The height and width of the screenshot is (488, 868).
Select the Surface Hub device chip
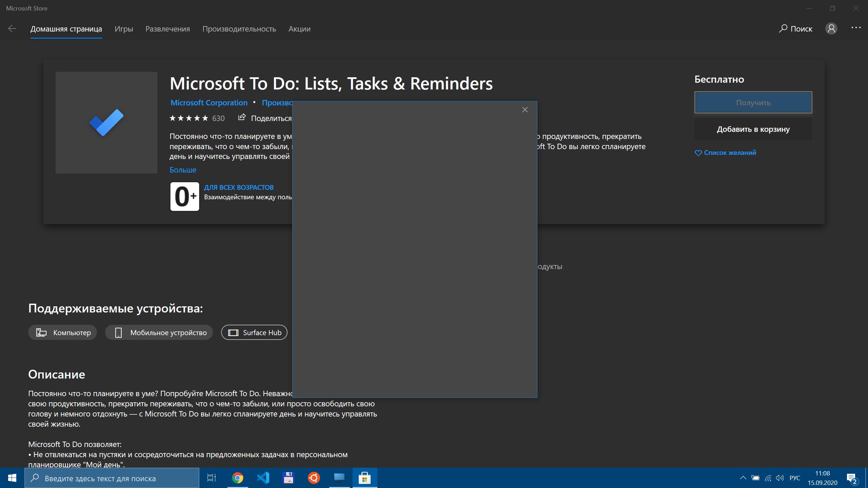click(254, 332)
